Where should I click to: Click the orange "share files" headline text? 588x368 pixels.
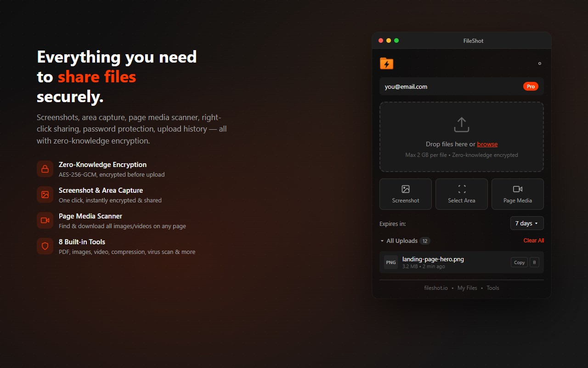tap(97, 76)
